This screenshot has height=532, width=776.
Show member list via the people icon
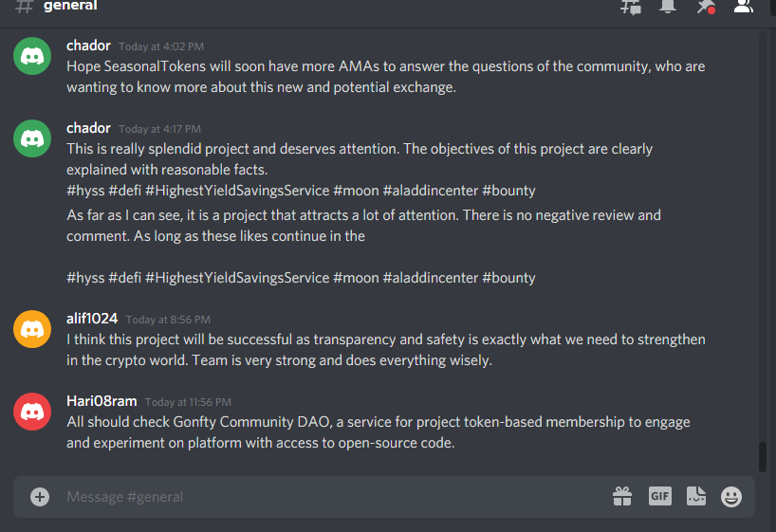coord(743,6)
